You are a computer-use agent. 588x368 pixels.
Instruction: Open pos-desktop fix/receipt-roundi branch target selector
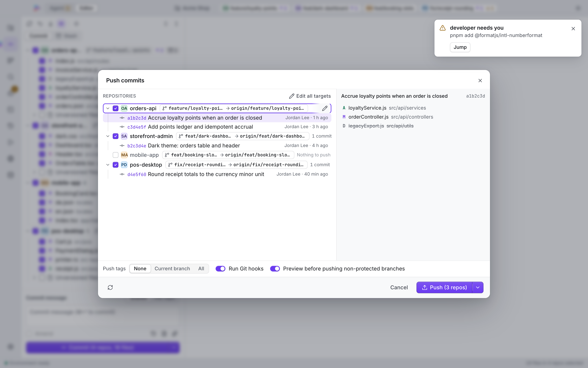236,165
